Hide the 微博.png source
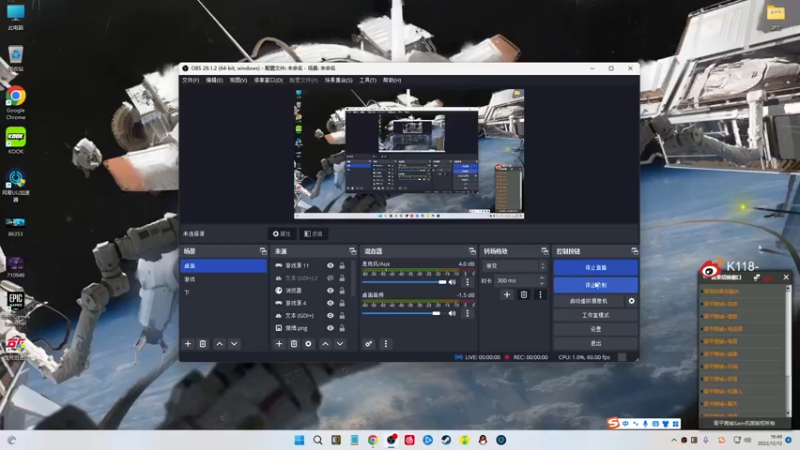 [330, 328]
